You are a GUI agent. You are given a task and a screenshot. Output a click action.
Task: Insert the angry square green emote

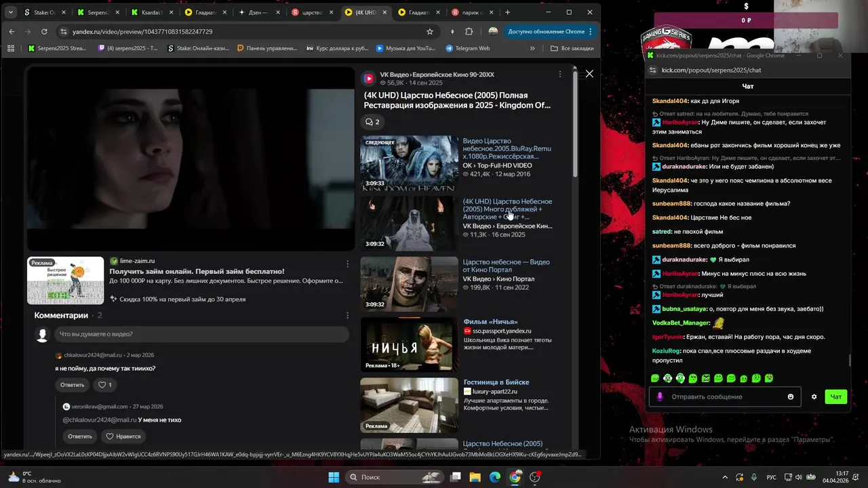coord(706,378)
